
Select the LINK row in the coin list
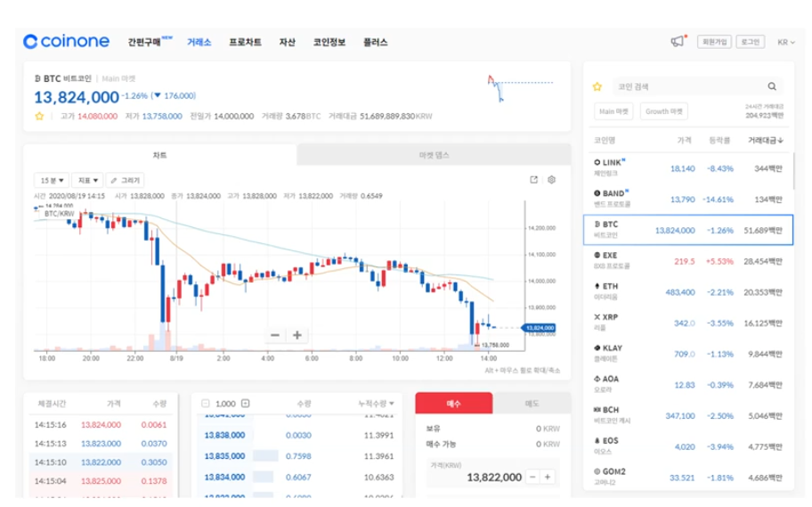[x=687, y=168]
